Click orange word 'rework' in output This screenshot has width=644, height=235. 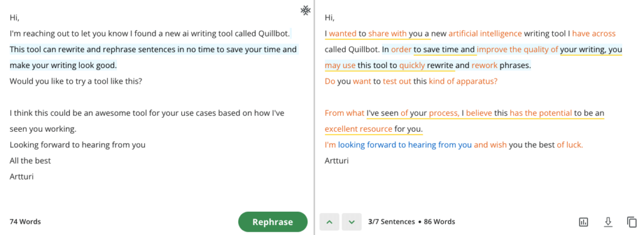(484, 66)
